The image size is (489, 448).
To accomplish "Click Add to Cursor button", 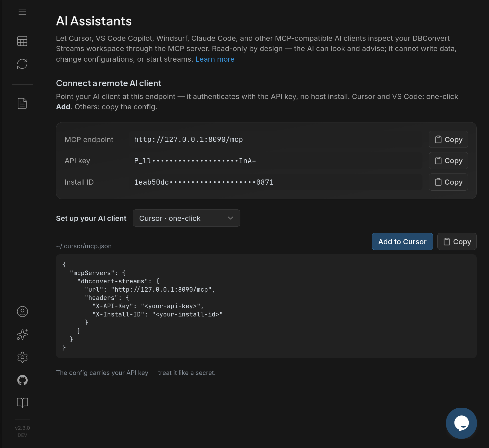I will [x=402, y=241].
